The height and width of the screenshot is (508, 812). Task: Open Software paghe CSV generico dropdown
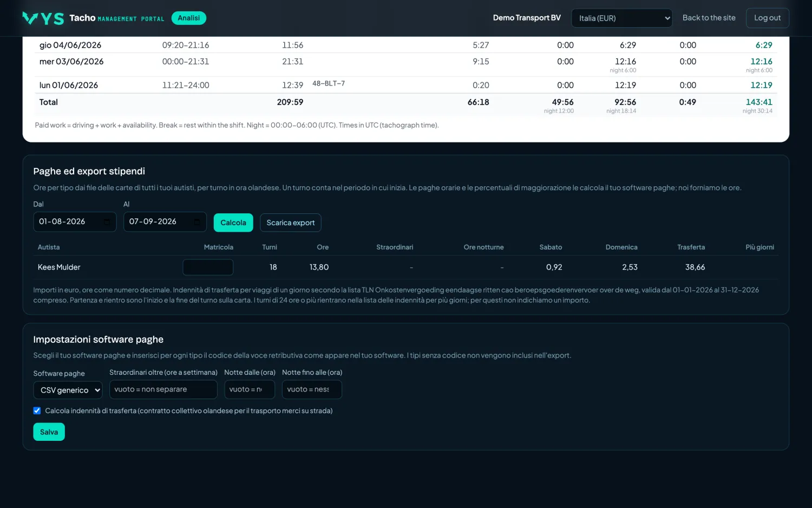point(68,390)
